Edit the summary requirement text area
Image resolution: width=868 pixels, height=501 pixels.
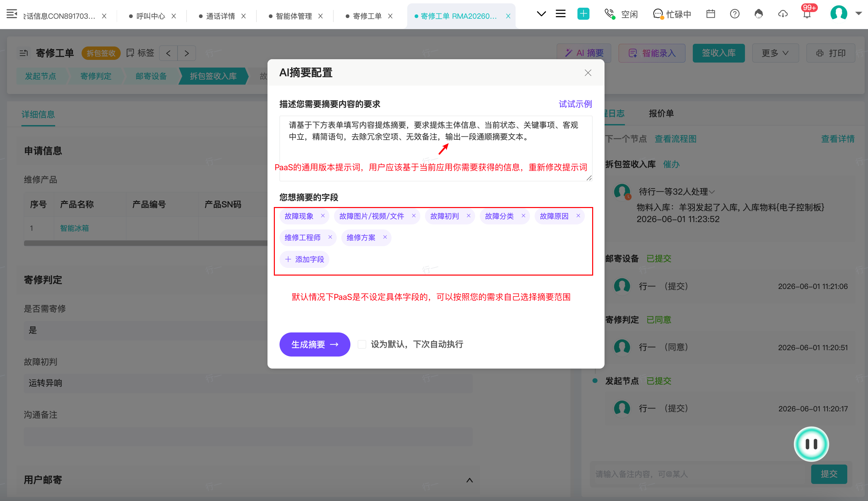coord(436,148)
